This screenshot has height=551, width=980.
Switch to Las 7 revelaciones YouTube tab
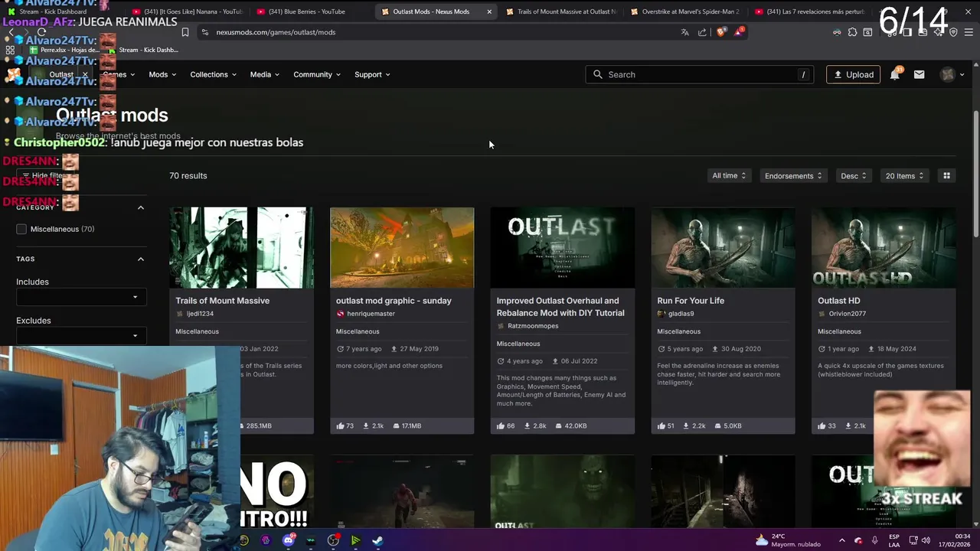coord(808,11)
